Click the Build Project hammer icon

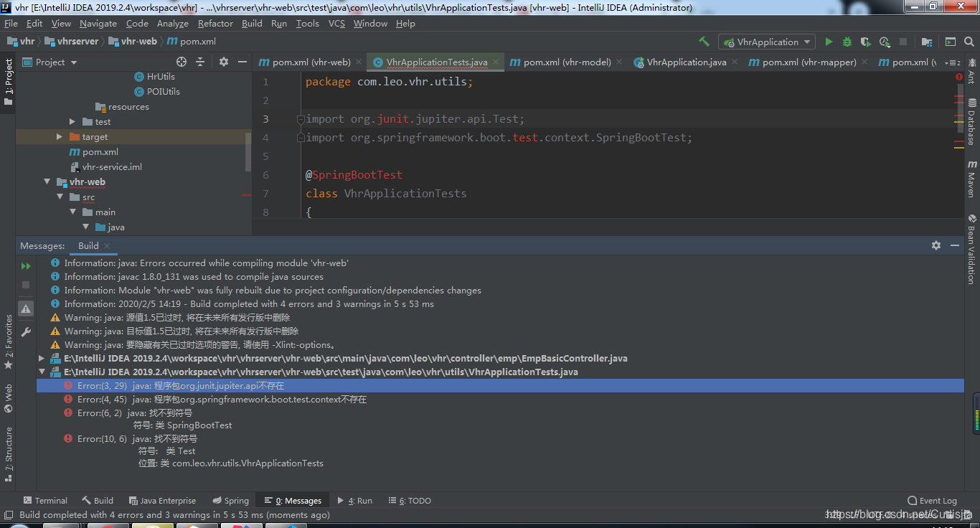[x=705, y=42]
